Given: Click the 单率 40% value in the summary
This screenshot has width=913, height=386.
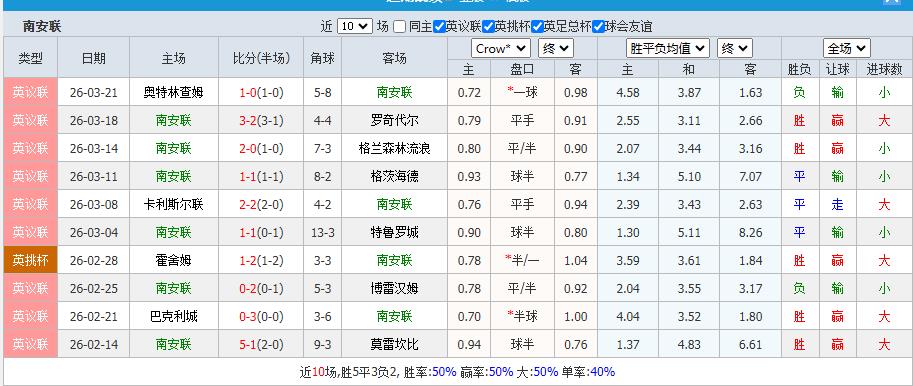Looking at the screenshot, I should point(603,372).
